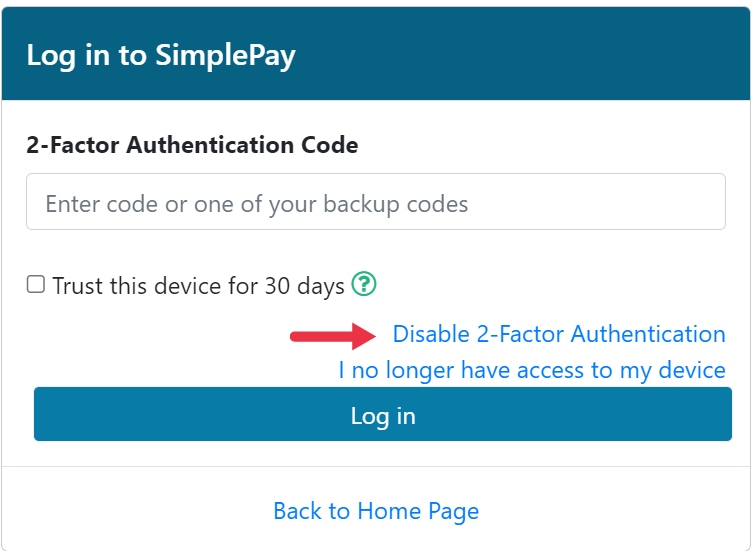Click inside the backup codes entry box
The height and width of the screenshot is (551, 753).
375,202
